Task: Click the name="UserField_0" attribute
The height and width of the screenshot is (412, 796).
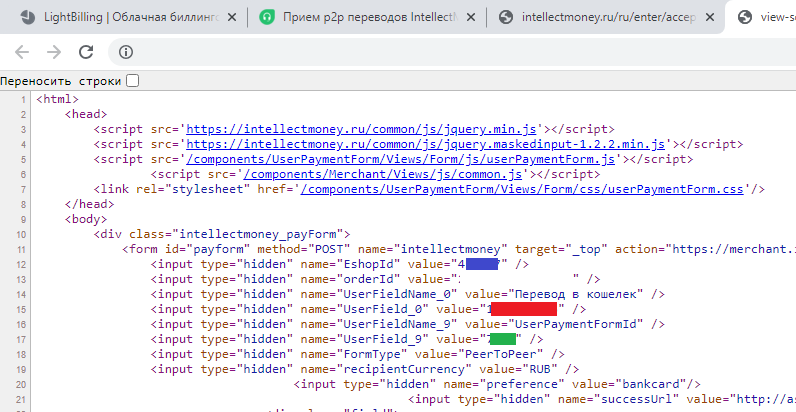Action: 365,309
